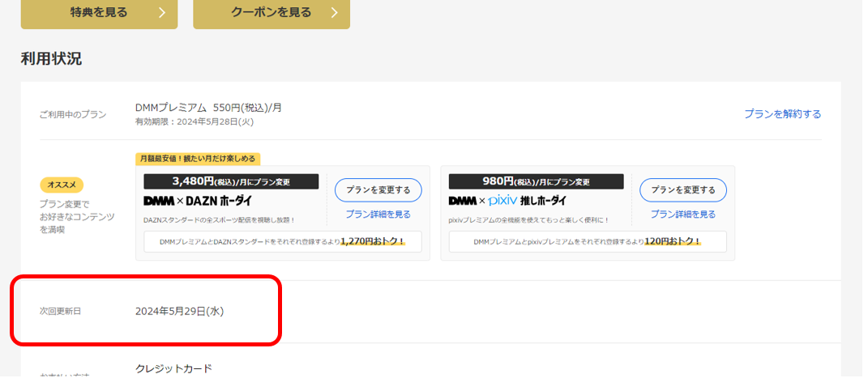Open プラン詳細を見る for DAZN plan
The width and height of the screenshot is (868, 378).
point(378,214)
